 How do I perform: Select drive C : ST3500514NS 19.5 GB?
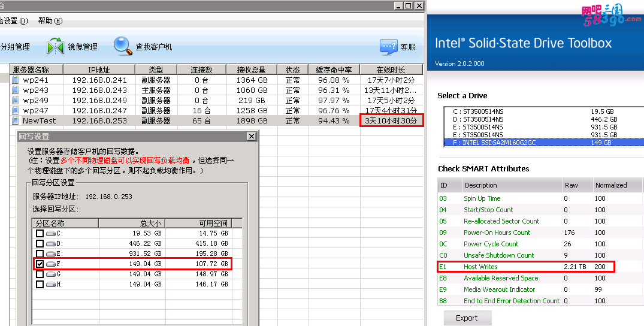[544, 111]
